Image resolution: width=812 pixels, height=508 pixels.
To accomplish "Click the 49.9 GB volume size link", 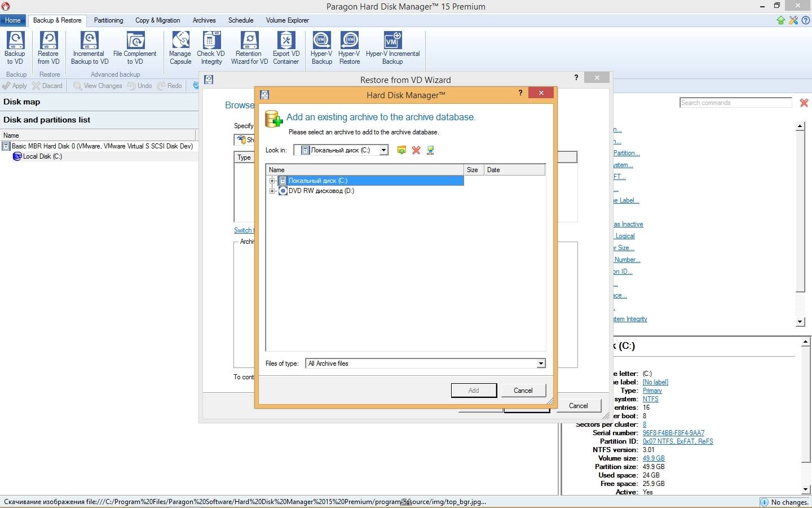I will coord(654,458).
